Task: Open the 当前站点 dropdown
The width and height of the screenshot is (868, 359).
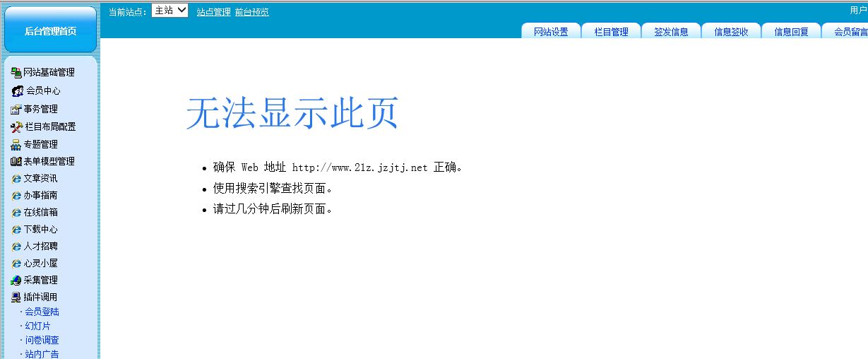Action: [x=170, y=11]
